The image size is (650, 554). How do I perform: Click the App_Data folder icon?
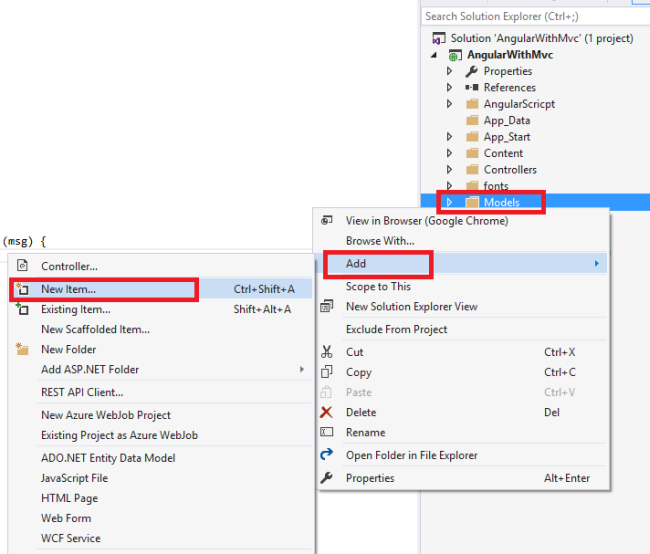click(472, 120)
